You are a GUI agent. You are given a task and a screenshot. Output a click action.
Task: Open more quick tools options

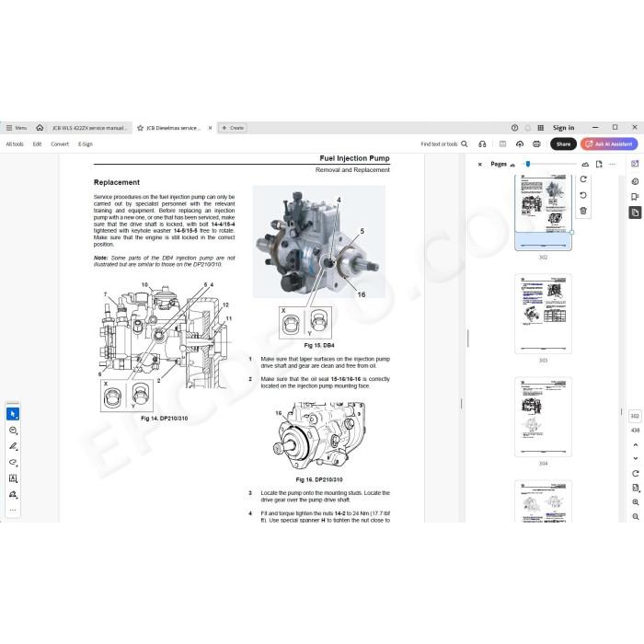coord(13,510)
